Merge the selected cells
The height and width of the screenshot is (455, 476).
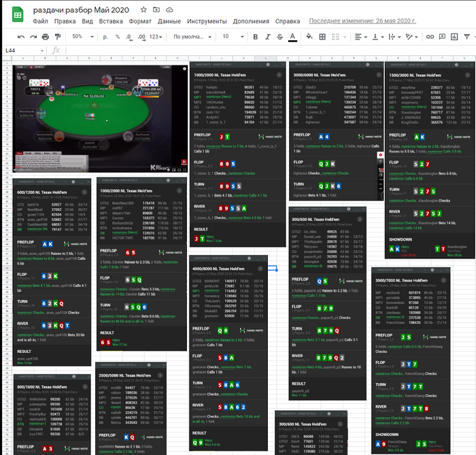tap(335, 37)
